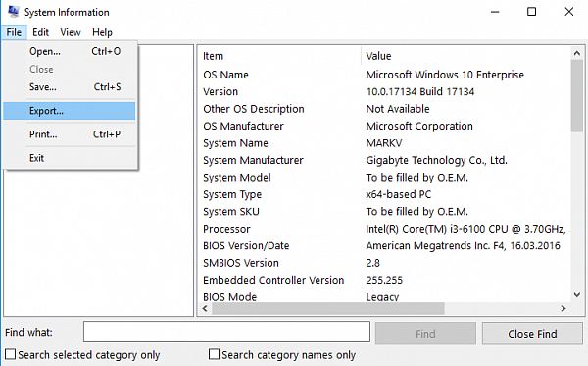
Task: Click the Microsoft Windows 10 Enterprise value
Action: (445, 75)
